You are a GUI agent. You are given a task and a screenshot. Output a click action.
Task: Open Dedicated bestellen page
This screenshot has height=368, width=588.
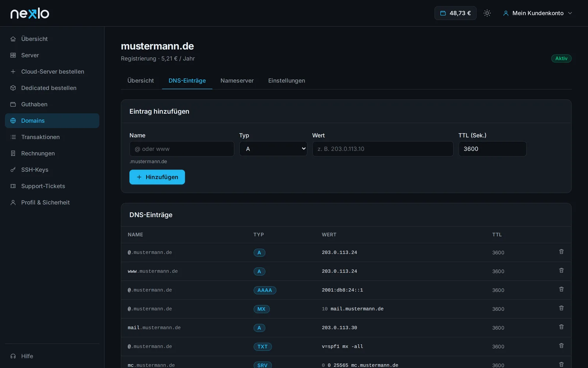pyautogui.click(x=52, y=88)
